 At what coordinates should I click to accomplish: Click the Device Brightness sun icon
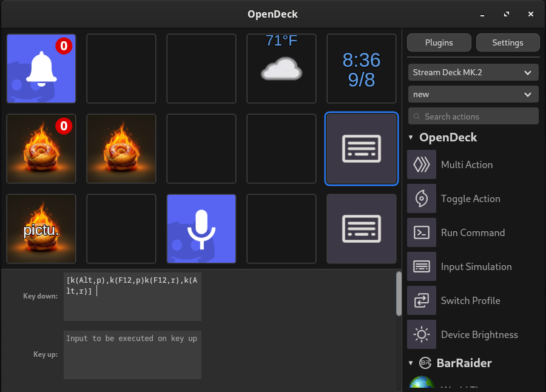pyautogui.click(x=422, y=334)
